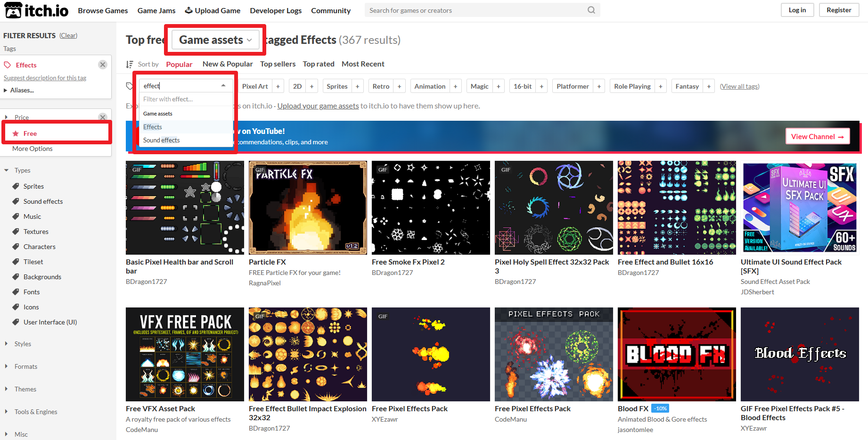868x440 pixels.
Task: Click the tag icon next to Music
Action: click(x=16, y=216)
